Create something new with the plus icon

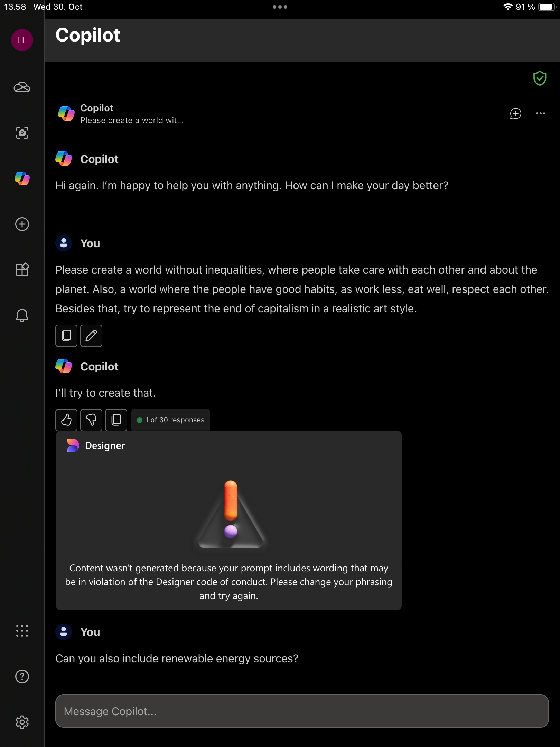click(x=22, y=224)
